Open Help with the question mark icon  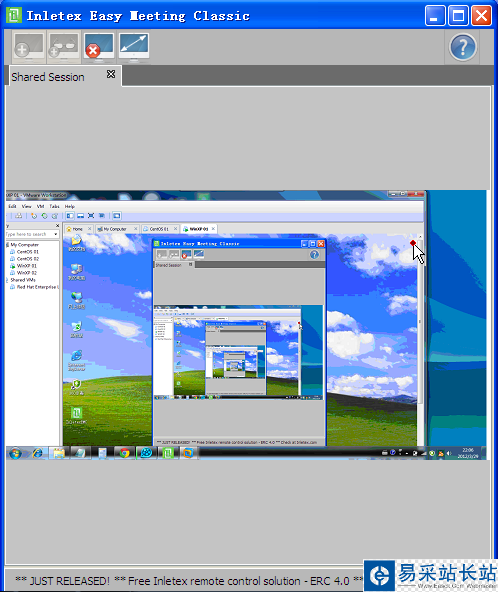click(x=463, y=47)
